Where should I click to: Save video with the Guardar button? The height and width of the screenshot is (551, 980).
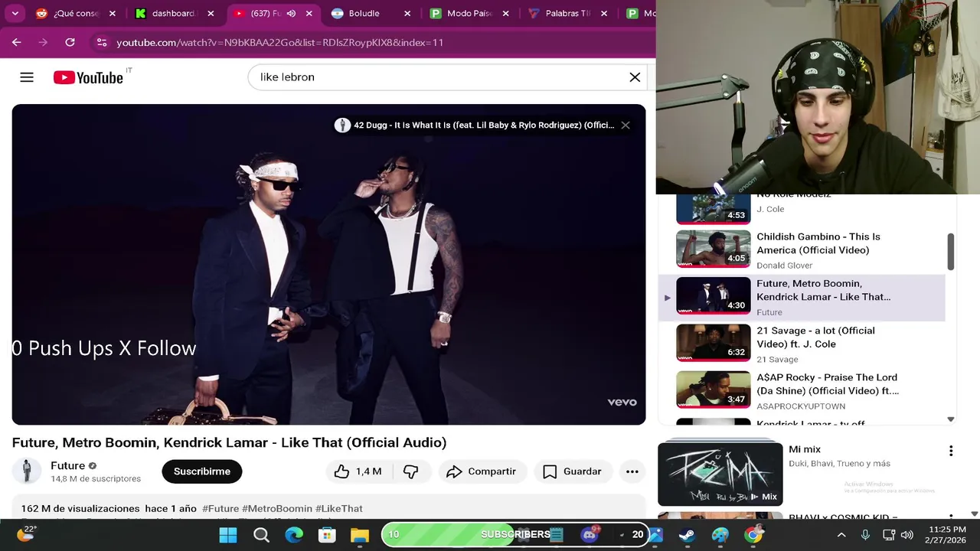(x=572, y=471)
